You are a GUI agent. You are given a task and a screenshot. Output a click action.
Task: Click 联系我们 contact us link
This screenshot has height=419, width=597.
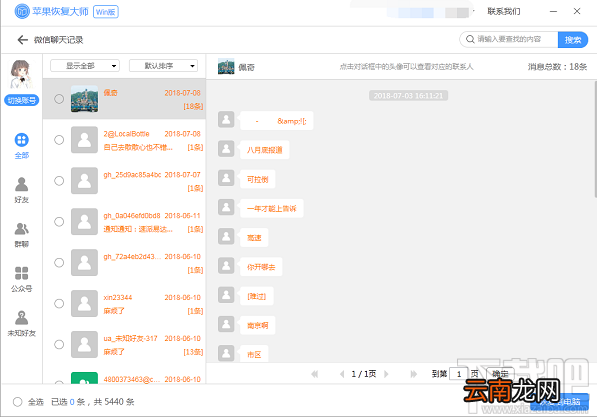(x=504, y=11)
